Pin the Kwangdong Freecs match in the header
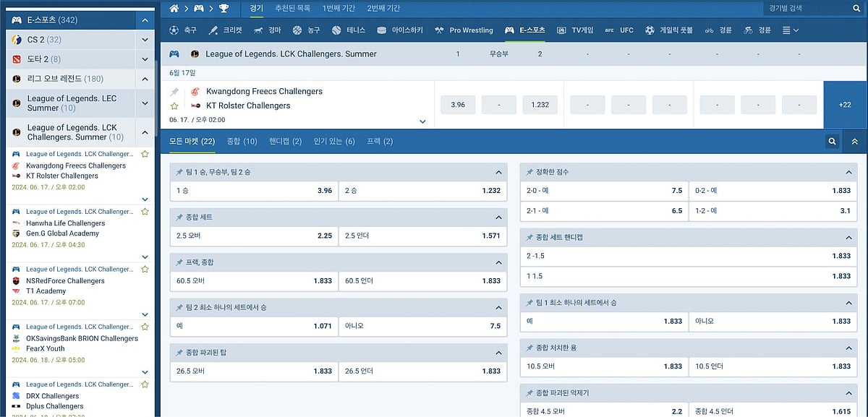 174,92
